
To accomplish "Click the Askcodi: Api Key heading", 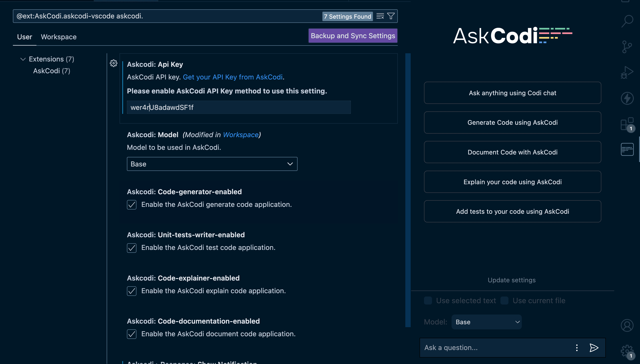I will (x=155, y=65).
